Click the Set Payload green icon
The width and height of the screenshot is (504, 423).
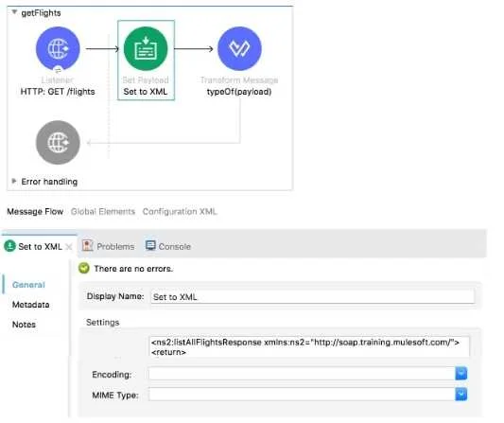(146, 48)
